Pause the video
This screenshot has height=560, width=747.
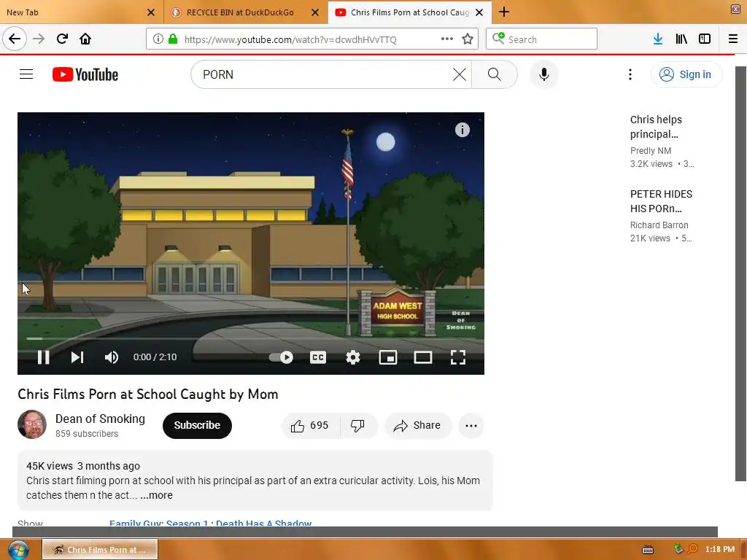pos(43,357)
